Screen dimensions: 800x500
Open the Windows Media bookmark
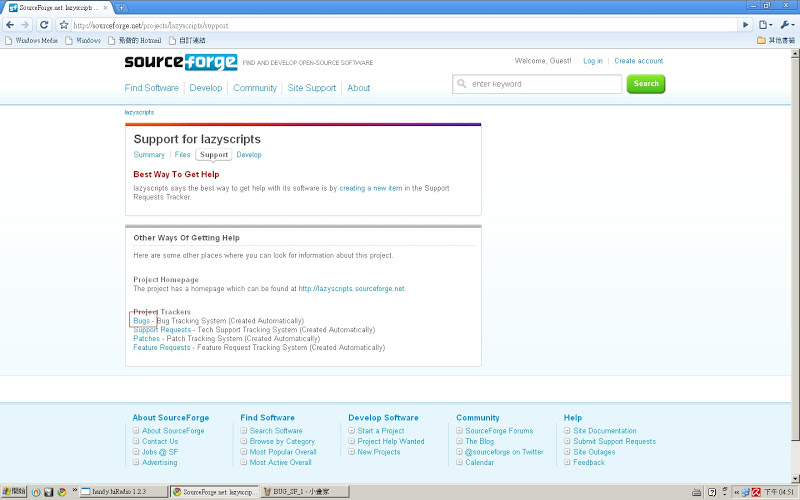31,40
